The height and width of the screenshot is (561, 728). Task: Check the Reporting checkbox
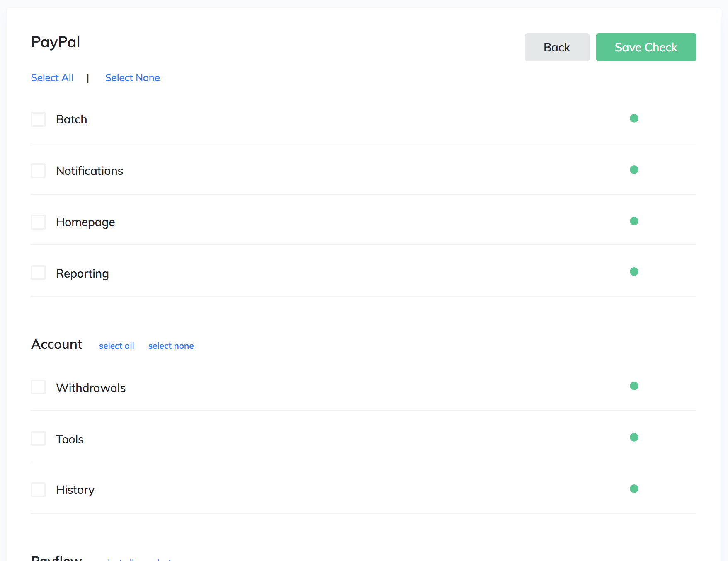(x=38, y=273)
